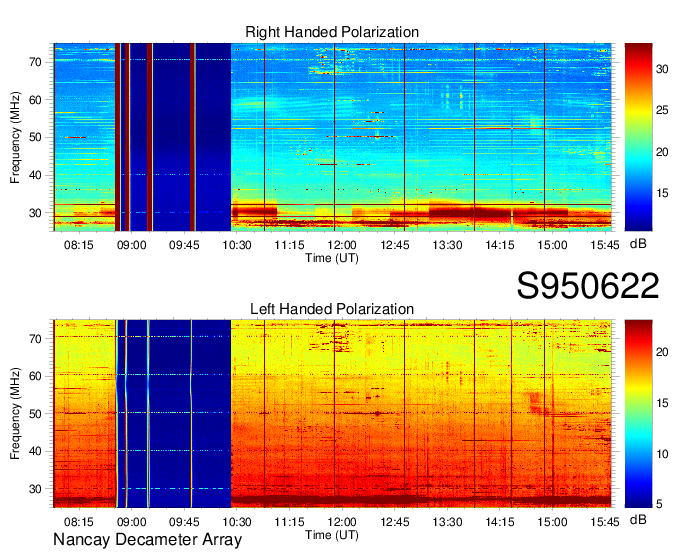The width and height of the screenshot is (680, 552).
Task: Click 'Frequency (MHz)' axis label of Right Handed plot
Action: click(15, 137)
